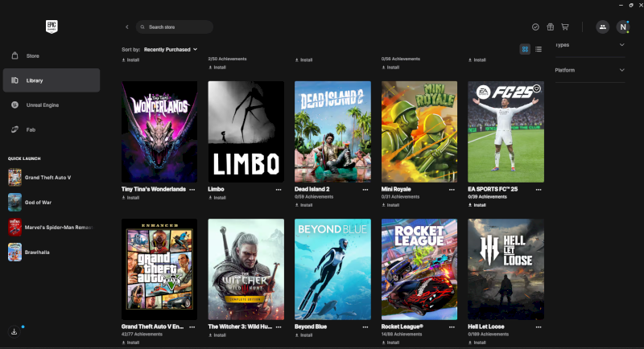Install Beyond Blue
The height and width of the screenshot is (349, 644).
[304, 335]
